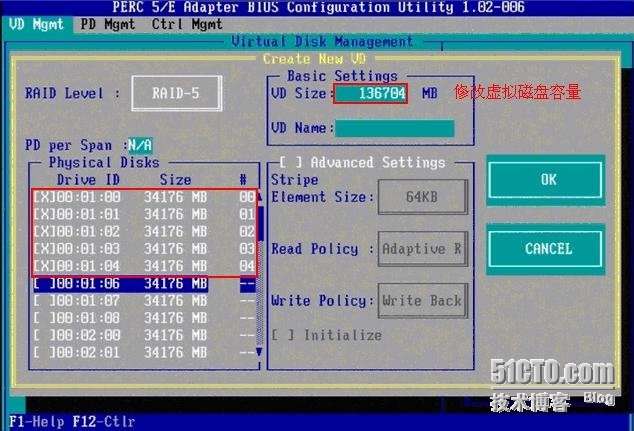634x431 pixels.
Task: Uncheck physical disk 00:01:04
Action: point(44,266)
